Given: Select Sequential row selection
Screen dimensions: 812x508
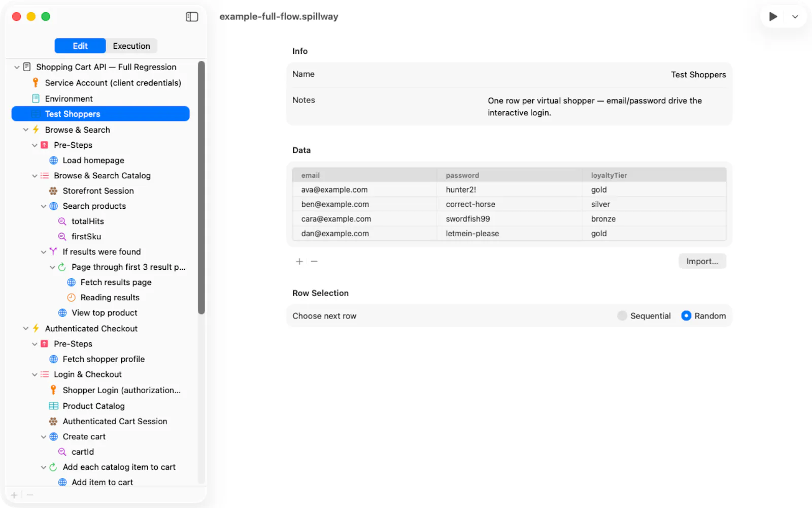Looking at the screenshot, I should [622, 316].
